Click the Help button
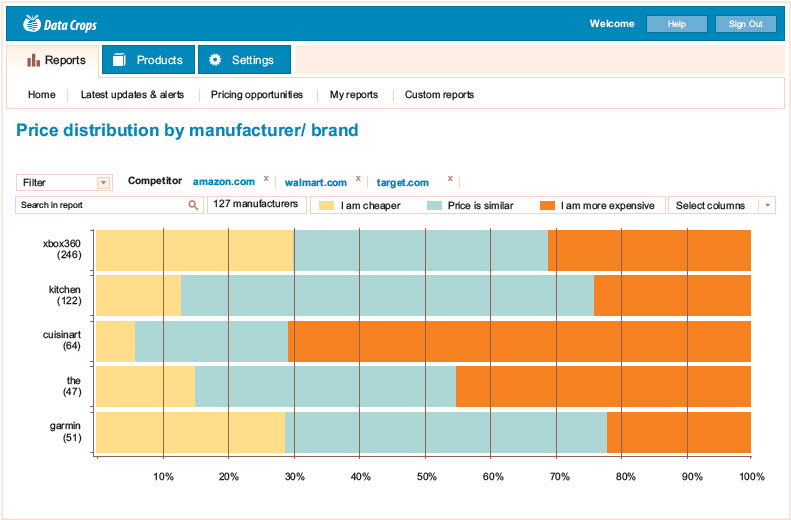The image size is (791, 520). point(676,24)
